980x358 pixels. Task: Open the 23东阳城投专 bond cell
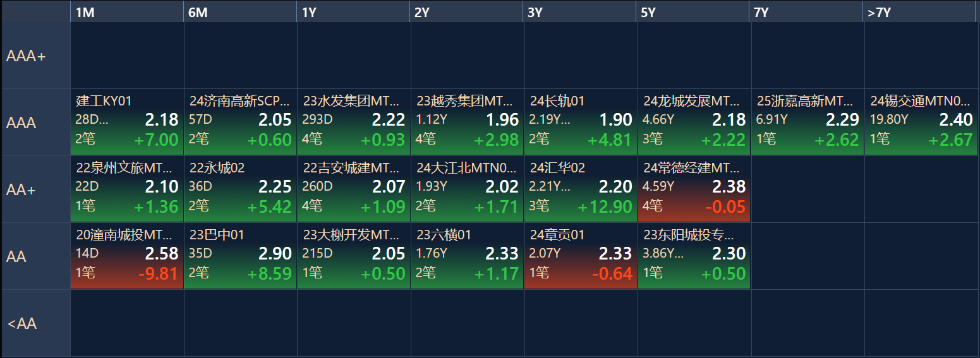point(694,256)
